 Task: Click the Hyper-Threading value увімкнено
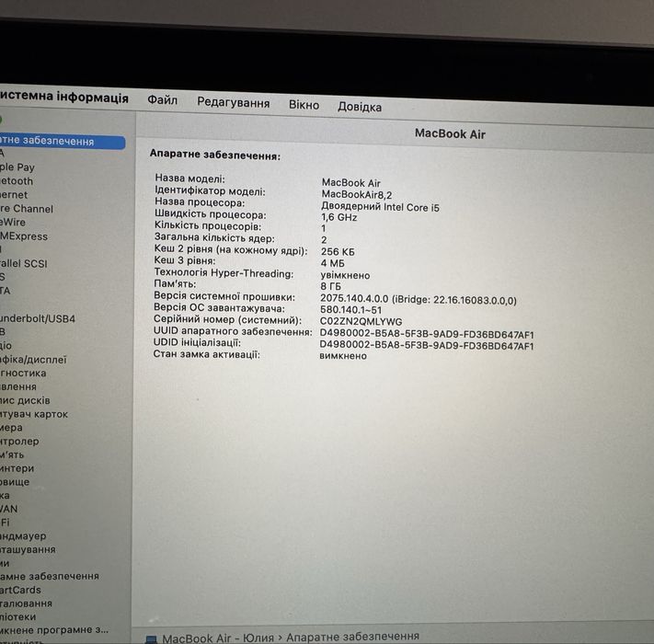point(345,275)
